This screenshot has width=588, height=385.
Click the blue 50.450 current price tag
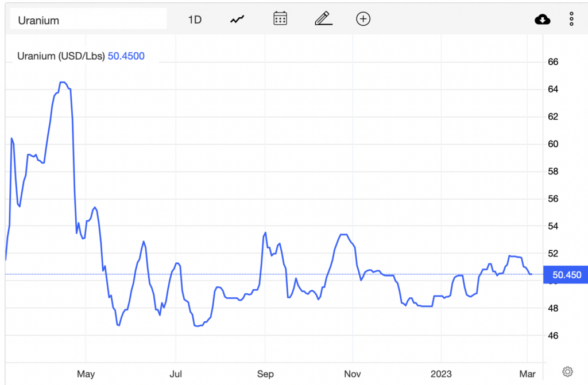point(566,275)
